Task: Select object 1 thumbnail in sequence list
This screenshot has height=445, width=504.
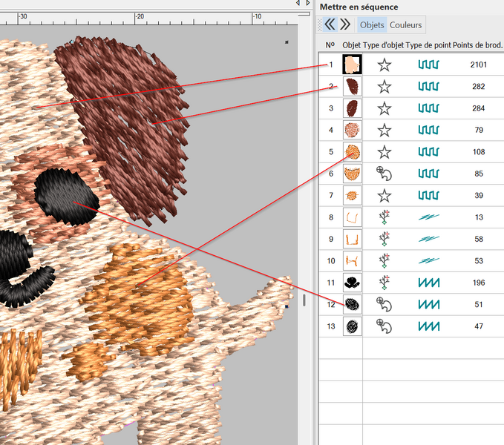Action: (x=352, y=65)
